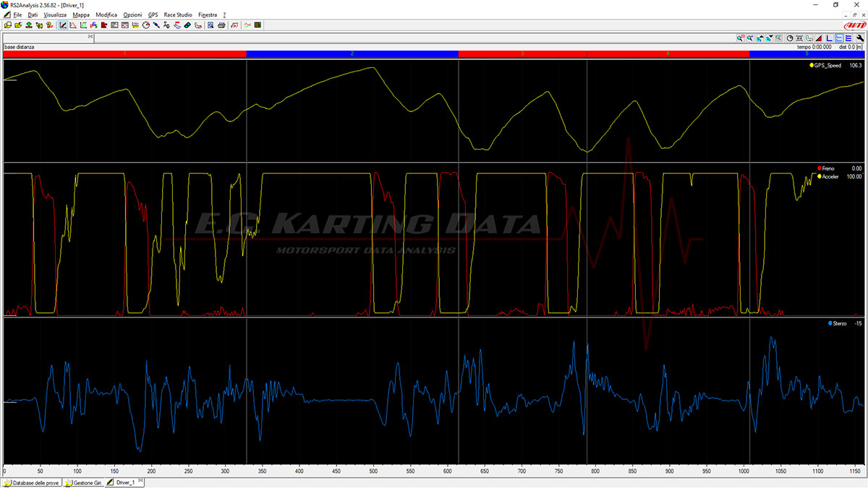Toggle the single-axis L layout button
The height and width of the screenshot is (488, 868).
[x=829, y=38]
